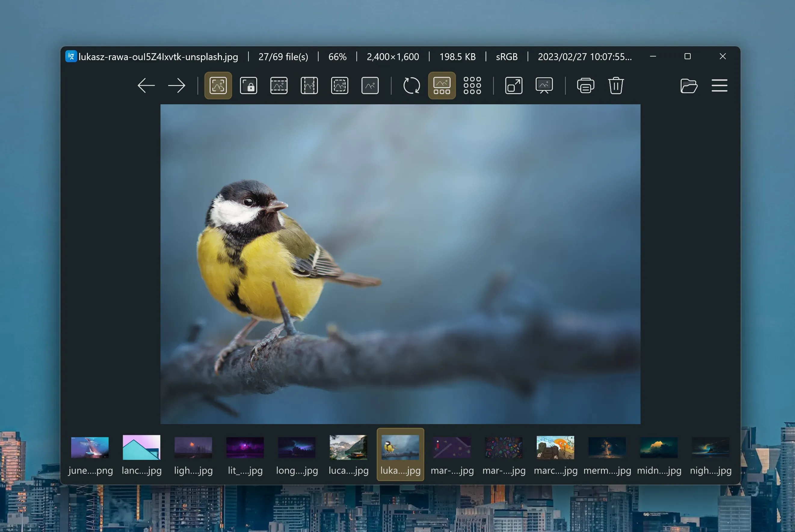Close the ImageGlass window
Screen dimensions: 795x532
(722, 56)
